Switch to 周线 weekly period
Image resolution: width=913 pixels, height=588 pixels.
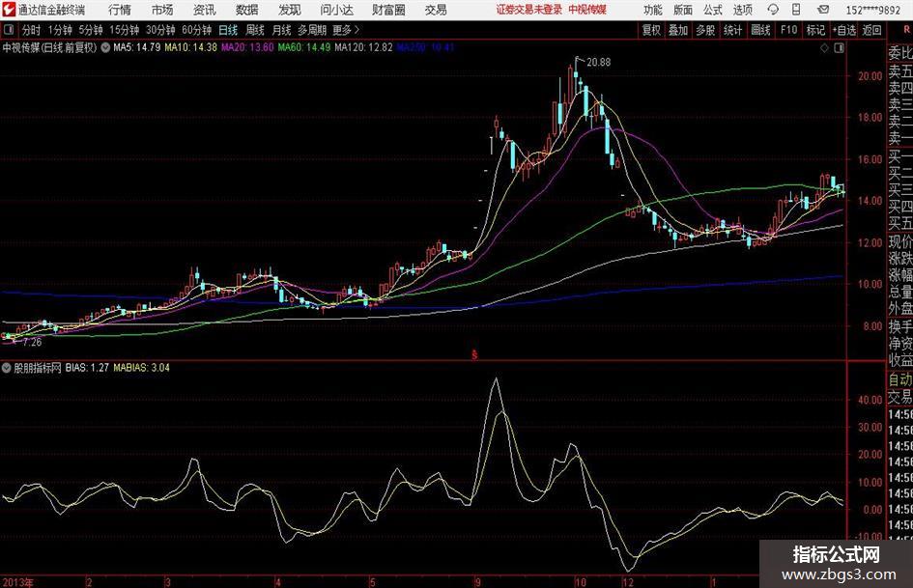click(x=254, y=30)
